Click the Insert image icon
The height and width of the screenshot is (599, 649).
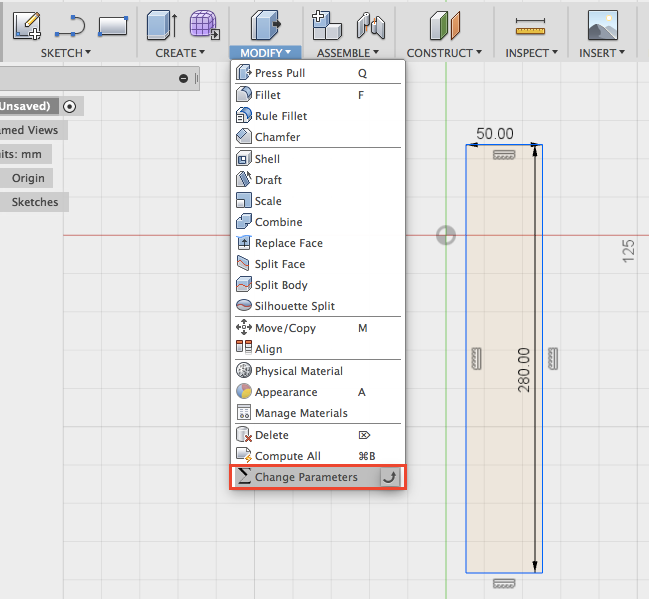(603, 26)
